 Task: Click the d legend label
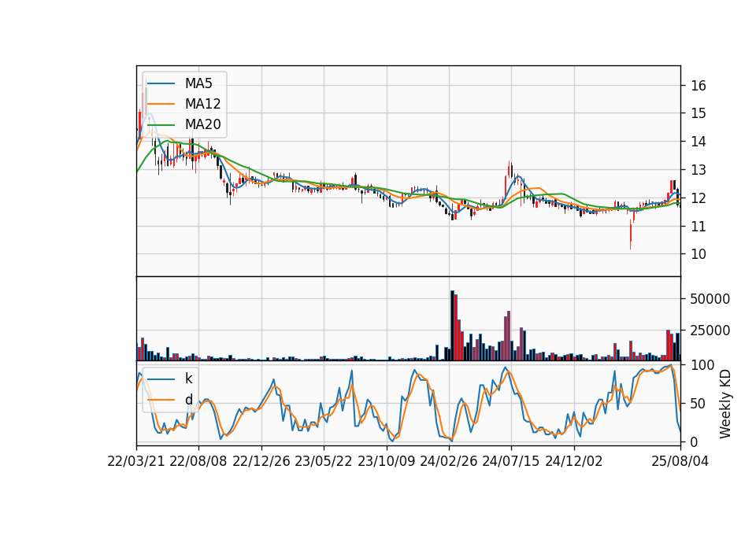188,400
